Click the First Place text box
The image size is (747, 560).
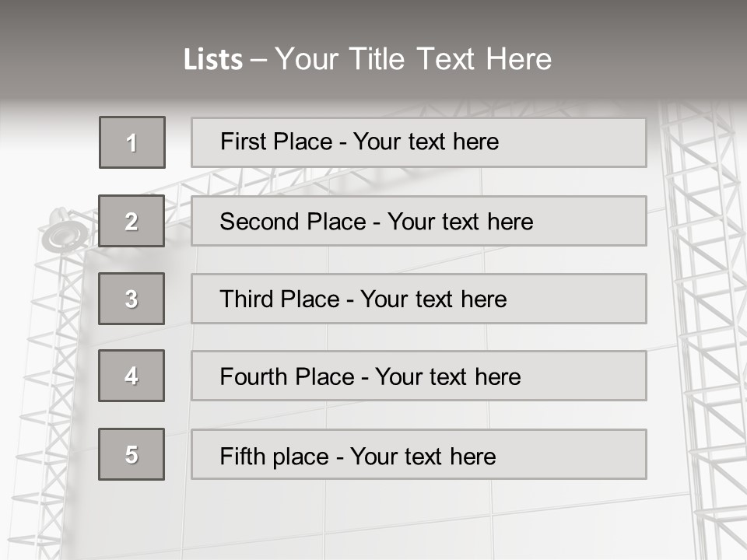[419, 142]
